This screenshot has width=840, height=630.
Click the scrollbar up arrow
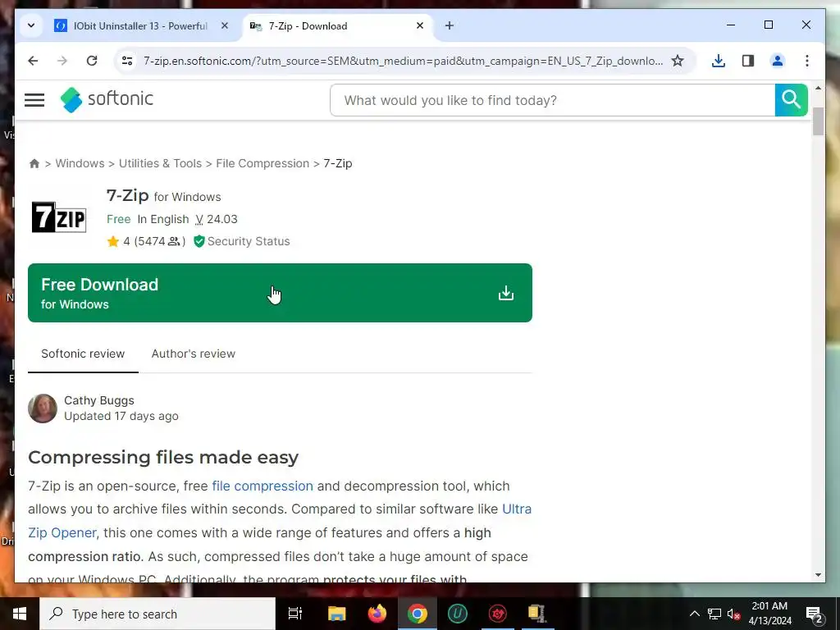pos(818,88)
